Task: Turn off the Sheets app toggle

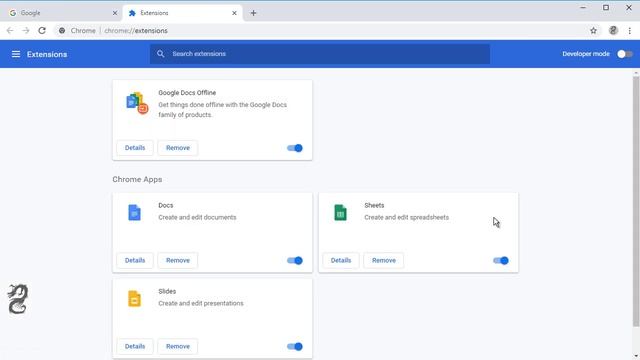Action: tap(501, 260)
